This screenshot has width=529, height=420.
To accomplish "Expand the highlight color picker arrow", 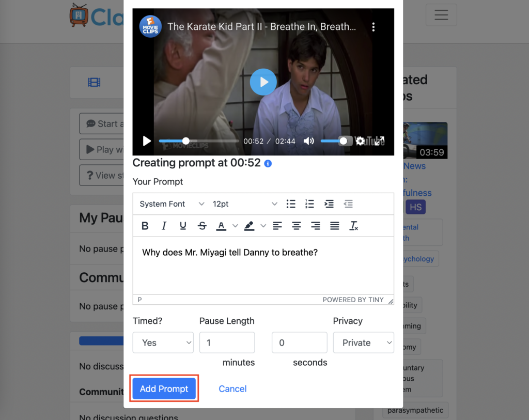I will point(263,226).
